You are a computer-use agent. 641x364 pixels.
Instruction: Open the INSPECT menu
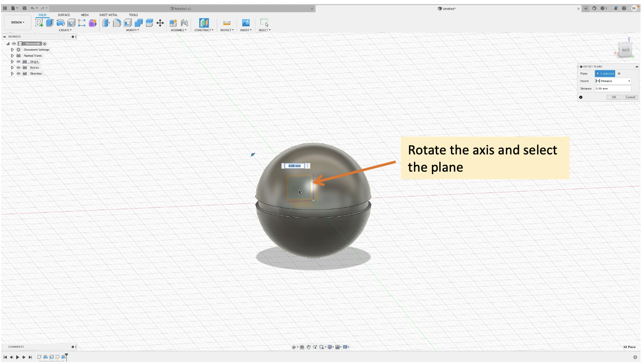point(227,30)
